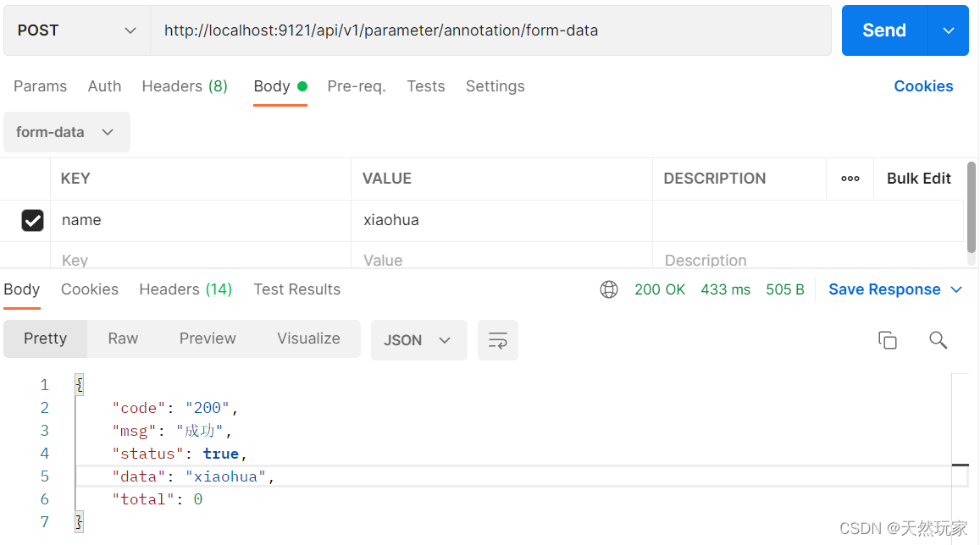
Task: Click the "data": "xiaohua" line
Action: 193,477
